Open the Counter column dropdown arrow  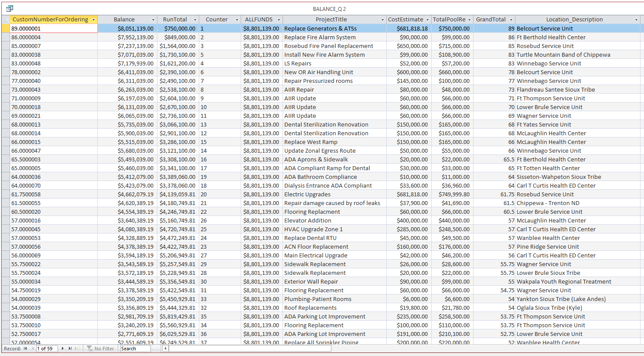(237, 20)
